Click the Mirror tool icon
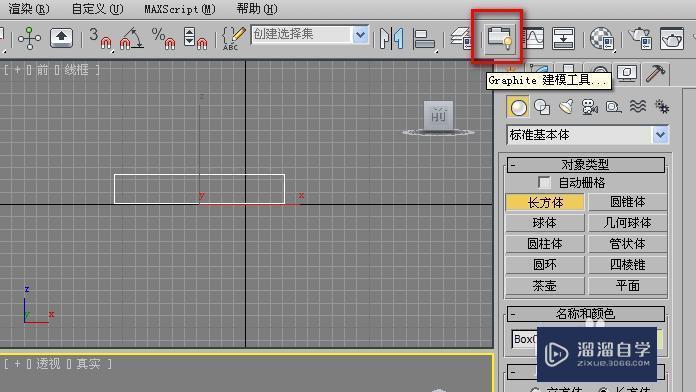Image resolution: width=696 pixels, height=392 pixels. [x=392, y=38]
